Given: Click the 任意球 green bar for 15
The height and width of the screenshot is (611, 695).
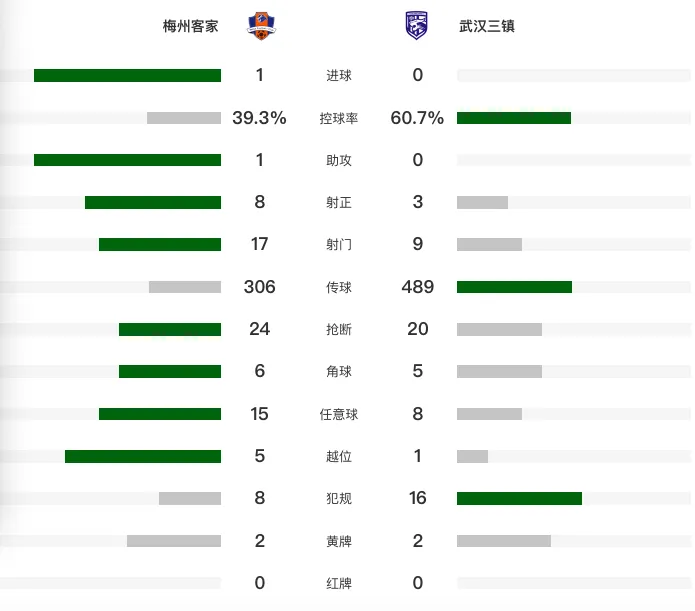Looking at the screenshot, I should click(x=160, y=414).
